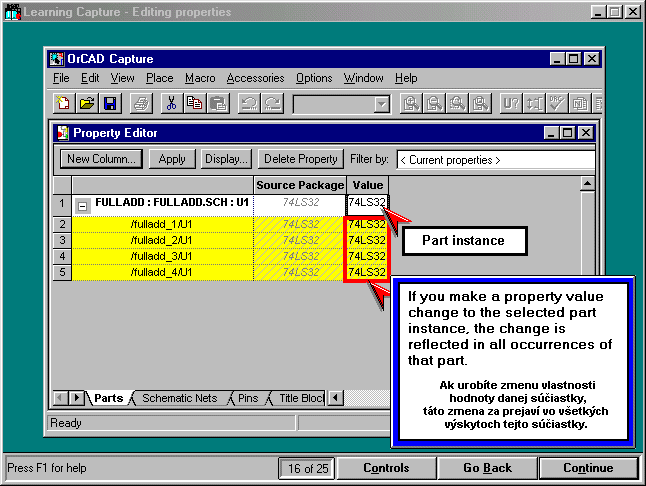Screen dimensions: 646x486
Task: Open the toolbar part selection combo box
Action: 381,104
